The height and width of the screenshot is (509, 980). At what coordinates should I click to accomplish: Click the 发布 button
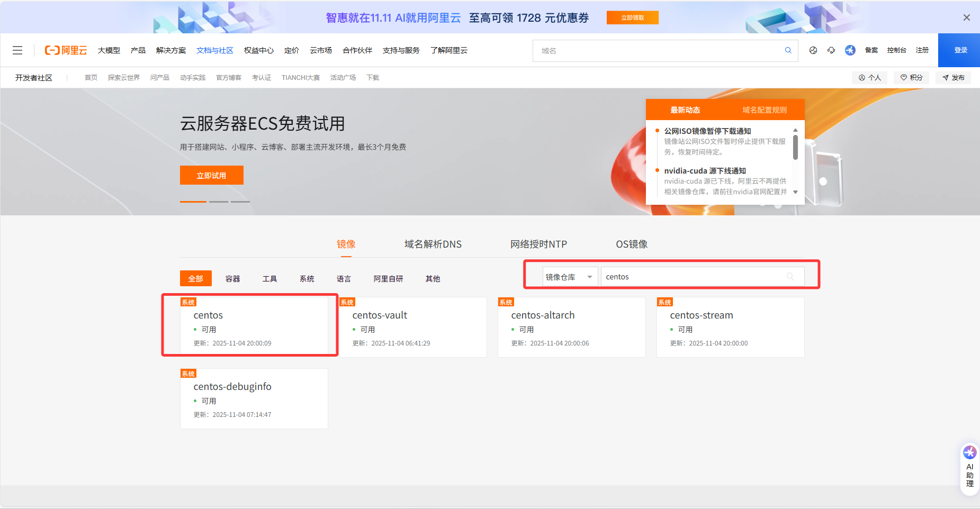[954, 78]
